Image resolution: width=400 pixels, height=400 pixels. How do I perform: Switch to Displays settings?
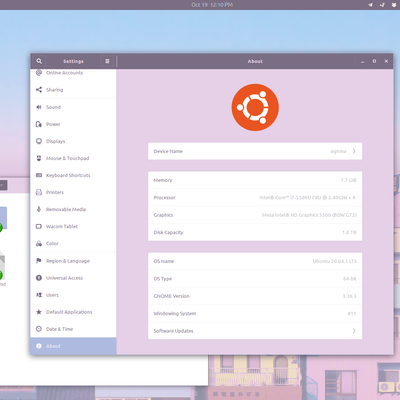coord(73,141)
